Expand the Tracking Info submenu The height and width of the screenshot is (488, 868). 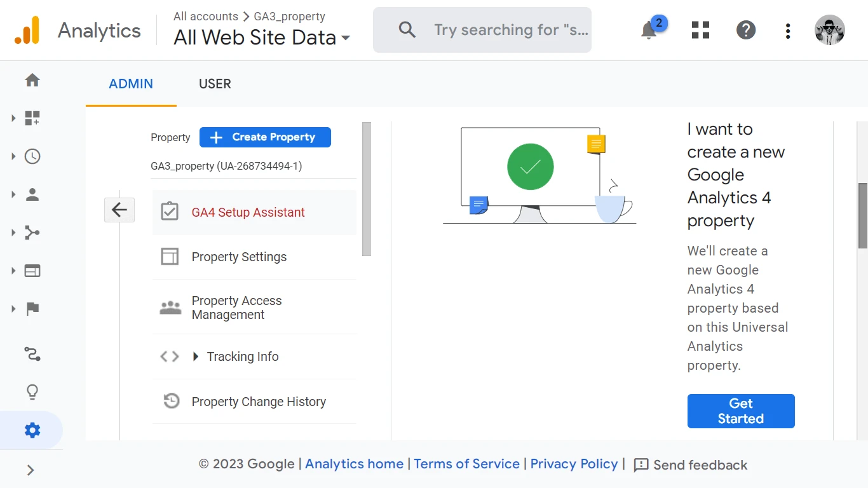point(196,356)
